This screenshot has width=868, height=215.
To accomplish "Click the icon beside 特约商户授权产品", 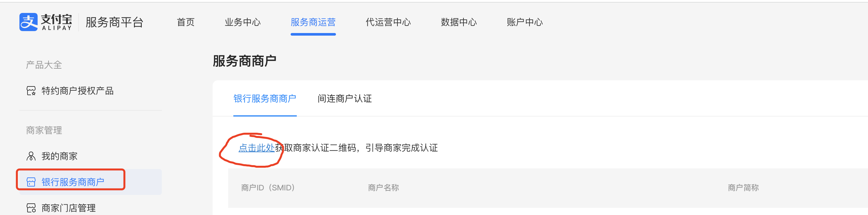I will click(31, 91).
